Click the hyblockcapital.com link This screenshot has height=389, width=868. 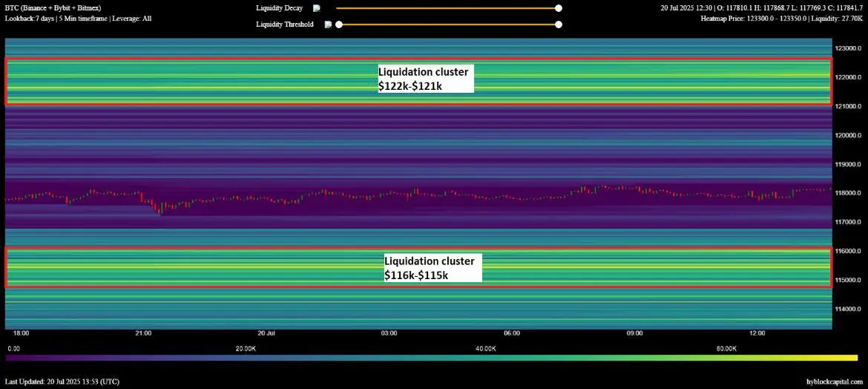tap(834, 382)
